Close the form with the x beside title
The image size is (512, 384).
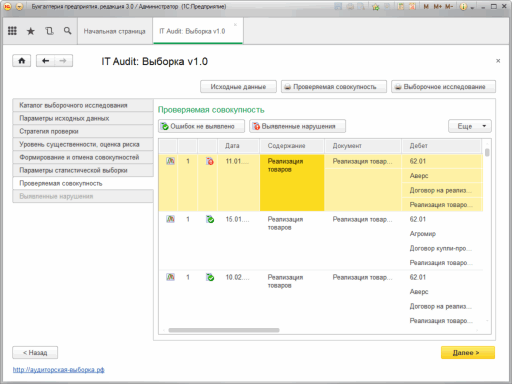(498, 61)
